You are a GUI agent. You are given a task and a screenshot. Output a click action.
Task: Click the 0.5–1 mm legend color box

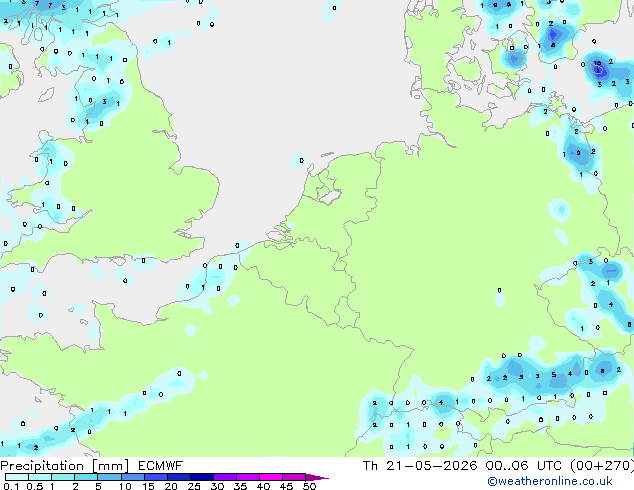tap(40, 477)
